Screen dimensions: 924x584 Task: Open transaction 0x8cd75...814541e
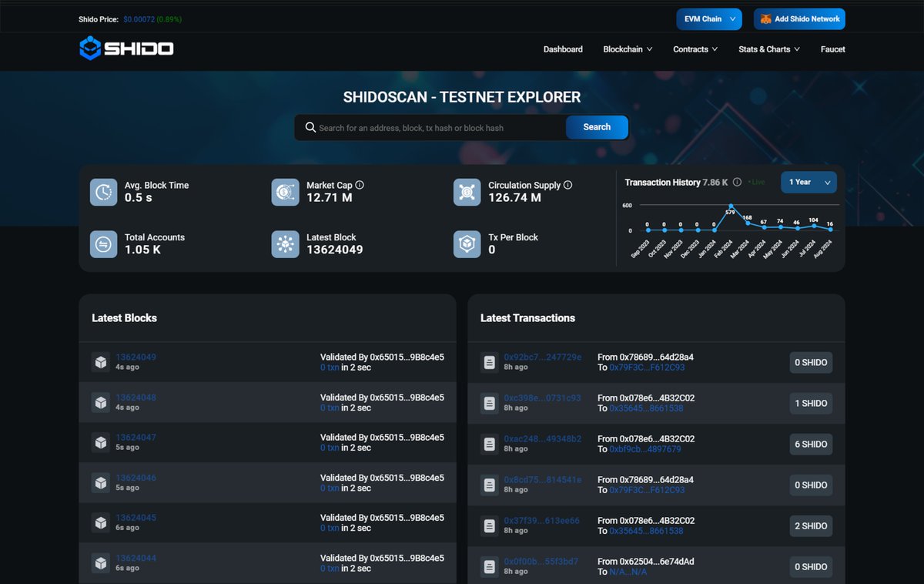(x=543, y=480)
